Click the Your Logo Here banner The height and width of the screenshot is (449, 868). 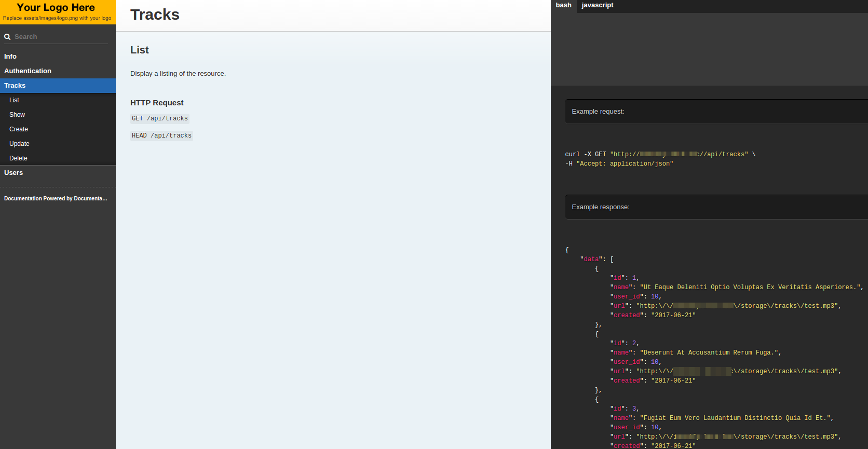tap(58, 12)
